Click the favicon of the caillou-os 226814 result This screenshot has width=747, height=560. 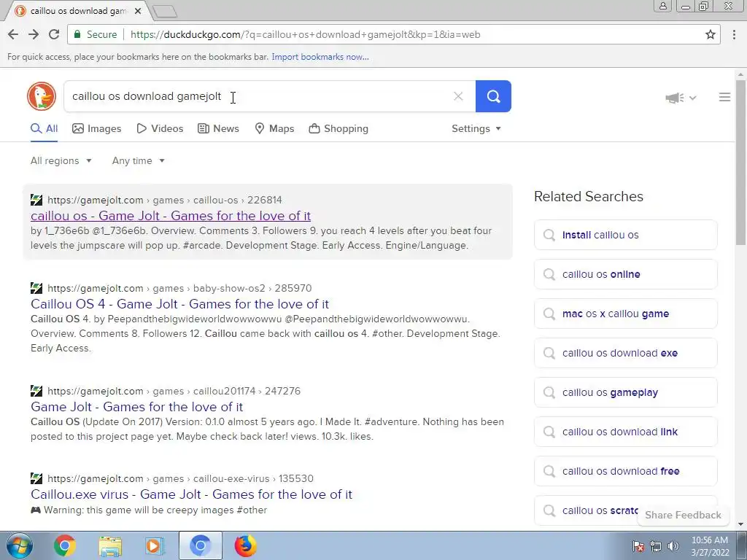pyautogui.click(x=36, y=200)
